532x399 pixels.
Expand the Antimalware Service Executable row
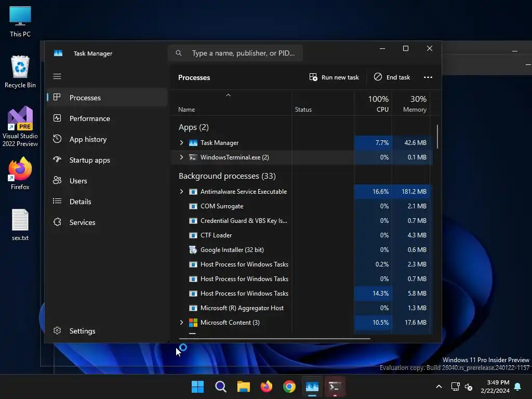tap(181, 192)
